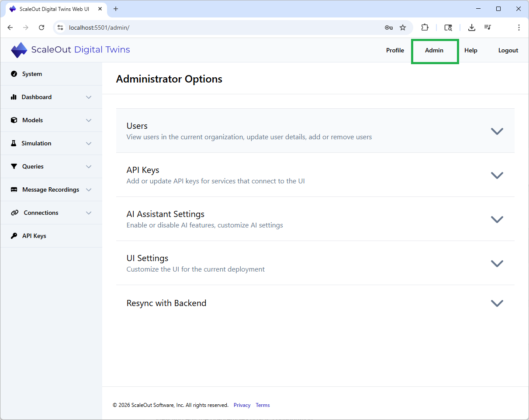Go back using the browser back arrow
The width and height of the screenshot is (529, 420).
[10, 28]
